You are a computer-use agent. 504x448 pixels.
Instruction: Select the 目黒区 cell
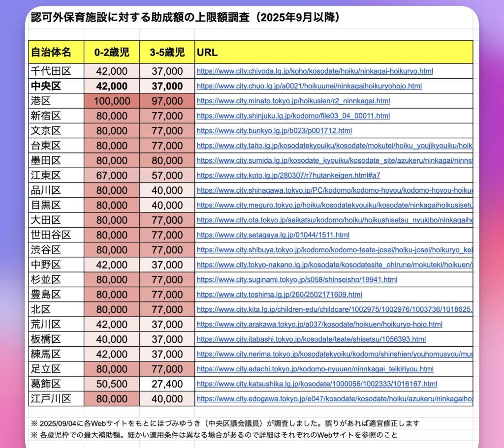(56, 205)
